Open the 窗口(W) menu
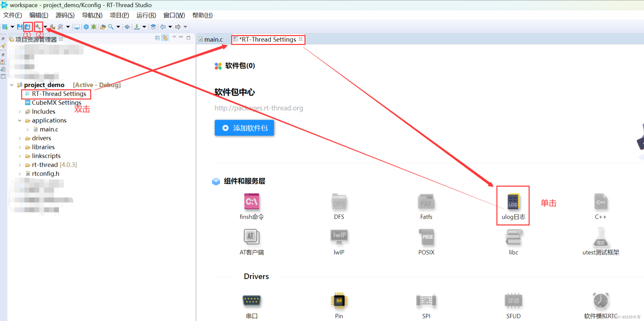This screenshot has width=644, height=321. [x=174, y=15]
